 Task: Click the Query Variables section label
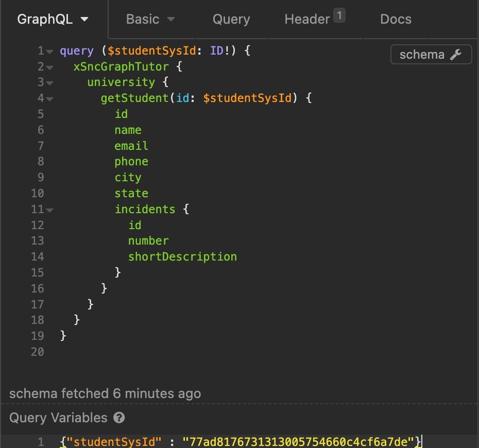point(58,418)
